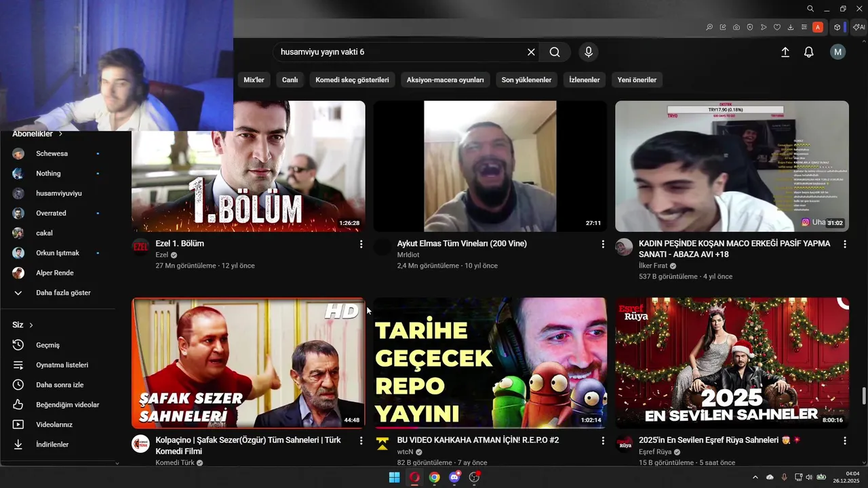Open the upload/create video icon
Viewport: 868px width, 488px height.
tap(785, 52)
